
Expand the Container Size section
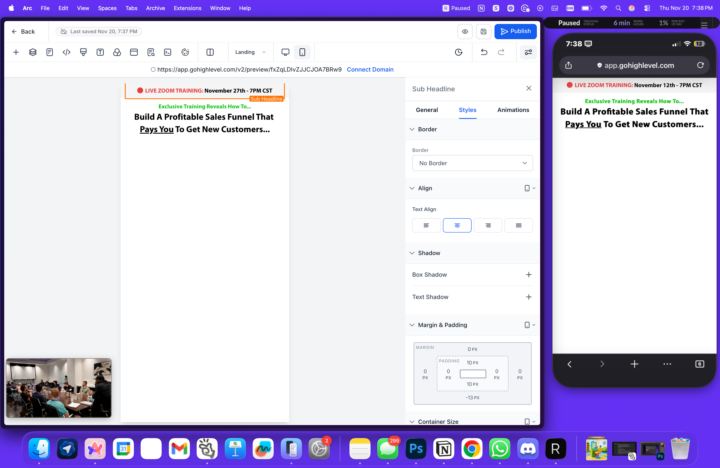coord(412,422)
